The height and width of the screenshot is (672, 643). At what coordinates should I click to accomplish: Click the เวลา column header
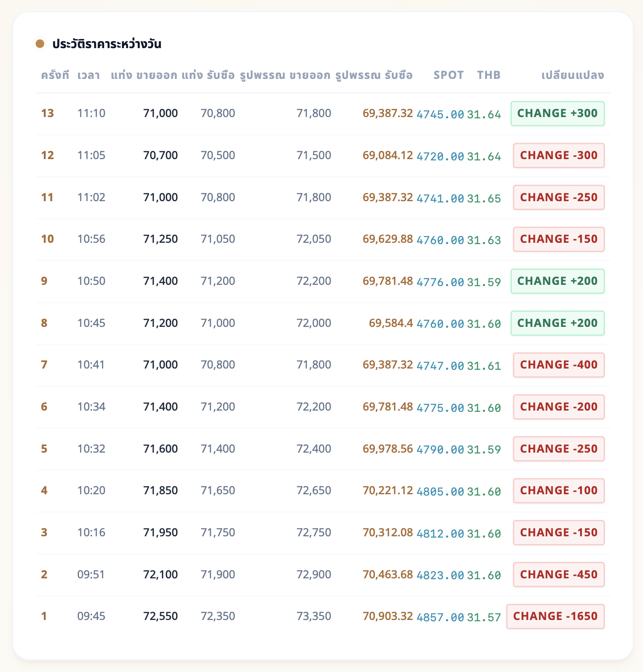click(x=89, y=75)
